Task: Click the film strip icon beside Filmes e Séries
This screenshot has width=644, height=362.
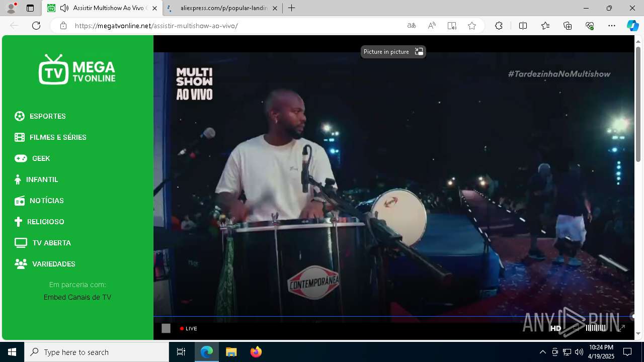Action: click(x=20, y=137)
